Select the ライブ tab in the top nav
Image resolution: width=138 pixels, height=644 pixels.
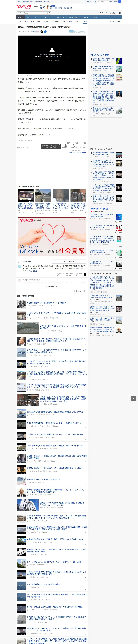coord(37,17)
